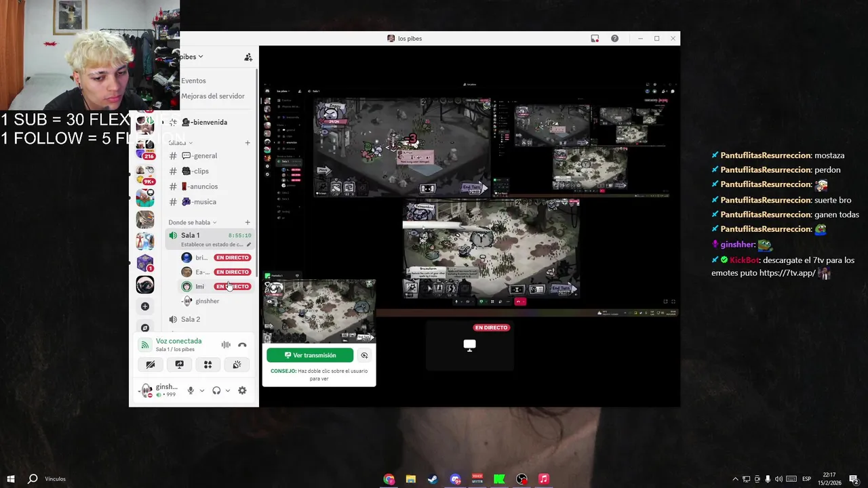Open Chrome from the taskbar
Viewport: 868px width, 488px height.
pyautogui.click(x=389, y=479)
